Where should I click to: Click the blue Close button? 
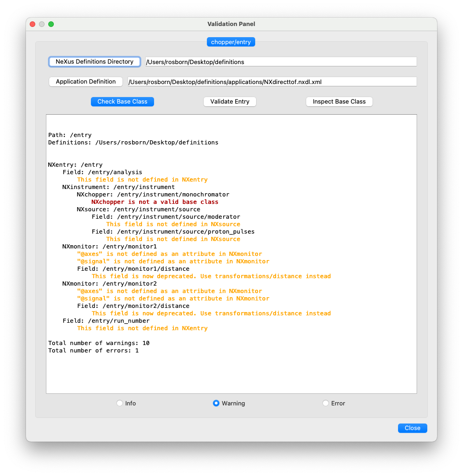click(x=412, y=428)
